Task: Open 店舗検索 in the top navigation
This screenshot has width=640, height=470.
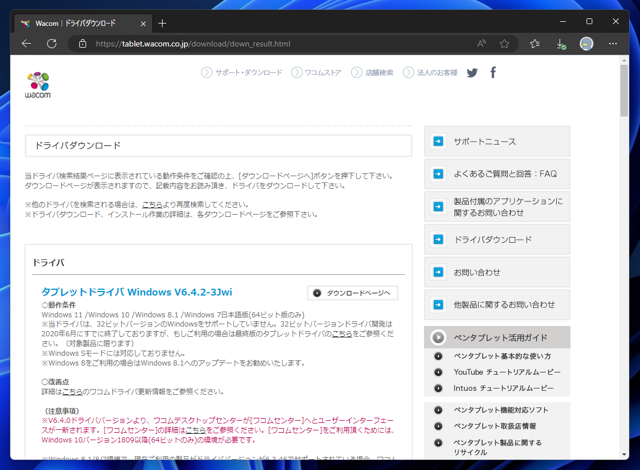Action: click(372, 73)
